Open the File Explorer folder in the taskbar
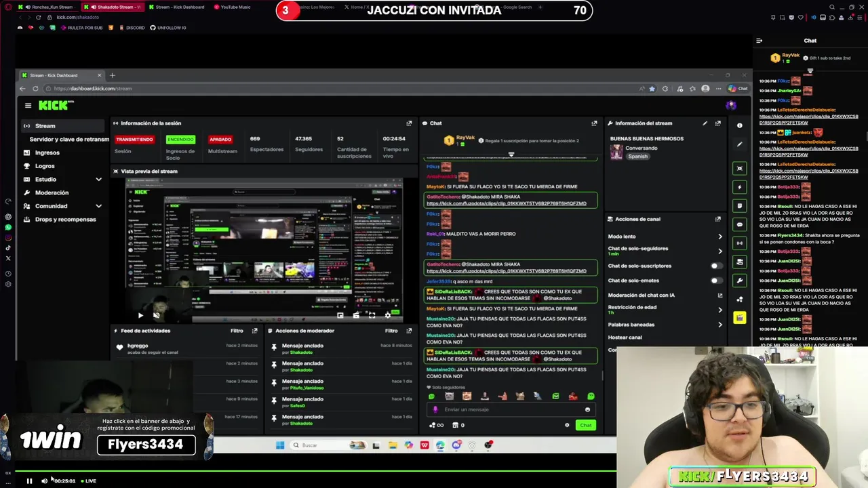Viewport: 868px width, 488px height. point(393,445)
